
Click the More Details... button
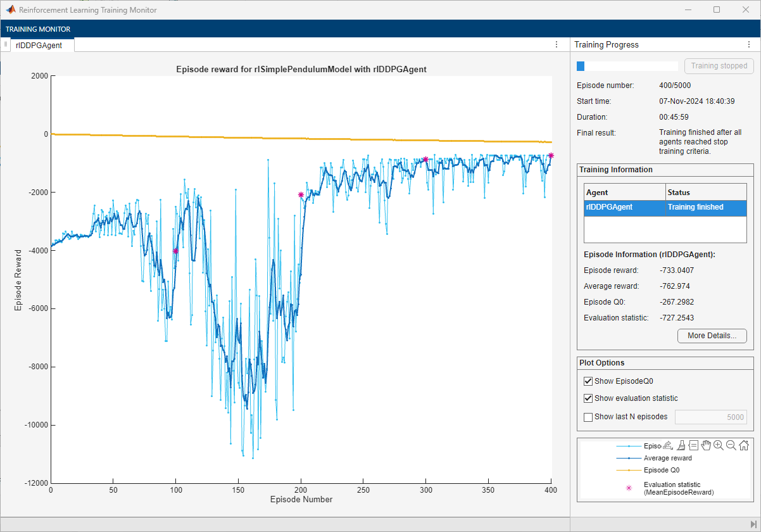pos(712,336)
